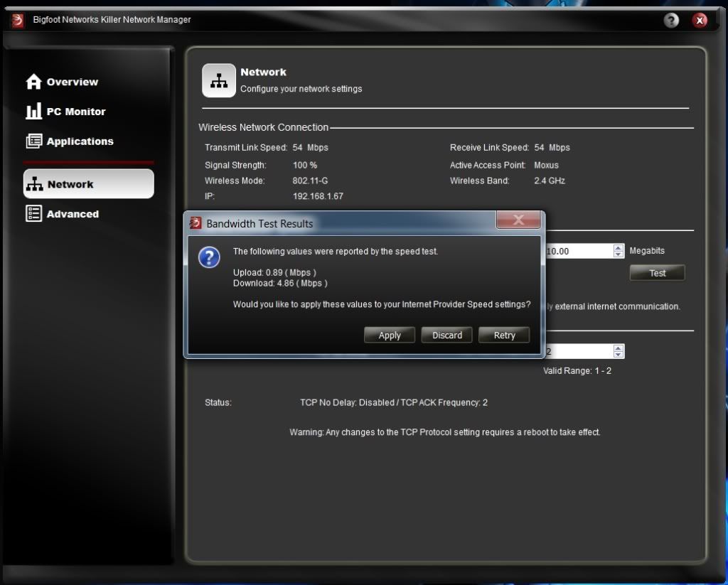
Task: Click the Killer logo in the title bar
Action: click(18, 21)
